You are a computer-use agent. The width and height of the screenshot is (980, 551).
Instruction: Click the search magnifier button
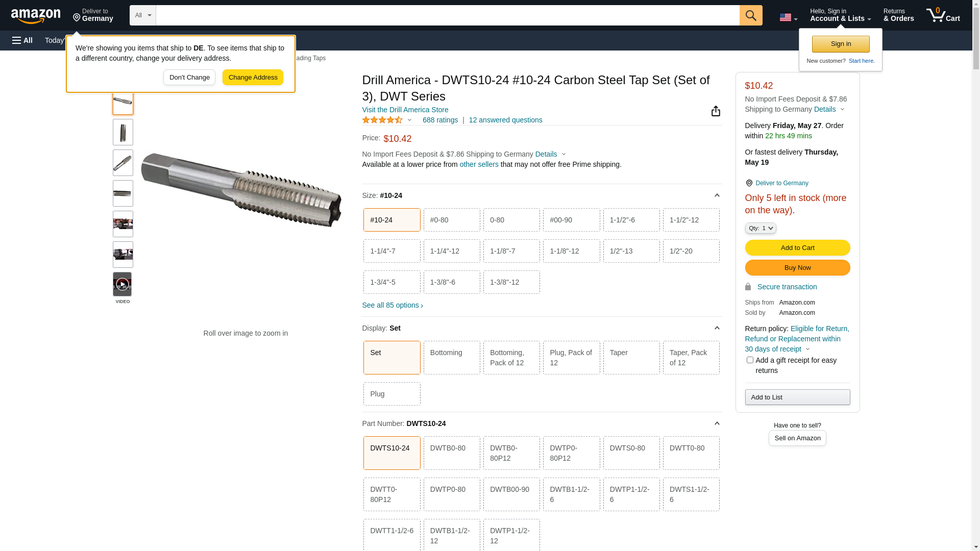click(x=750, y=15)
